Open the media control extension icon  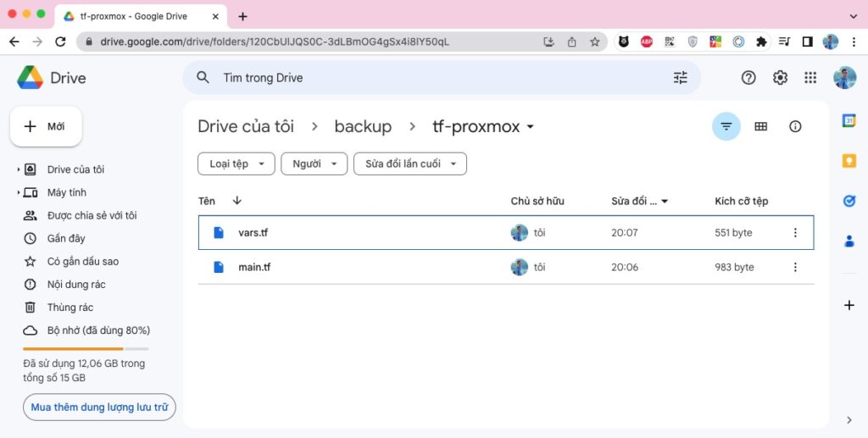click(x=784, y=42)
